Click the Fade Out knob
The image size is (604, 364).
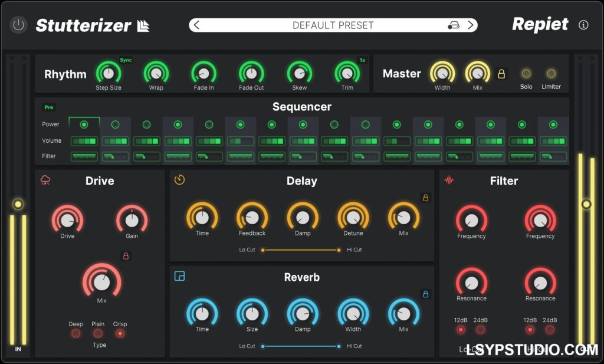pyautogui.click(x=251, y=73)
